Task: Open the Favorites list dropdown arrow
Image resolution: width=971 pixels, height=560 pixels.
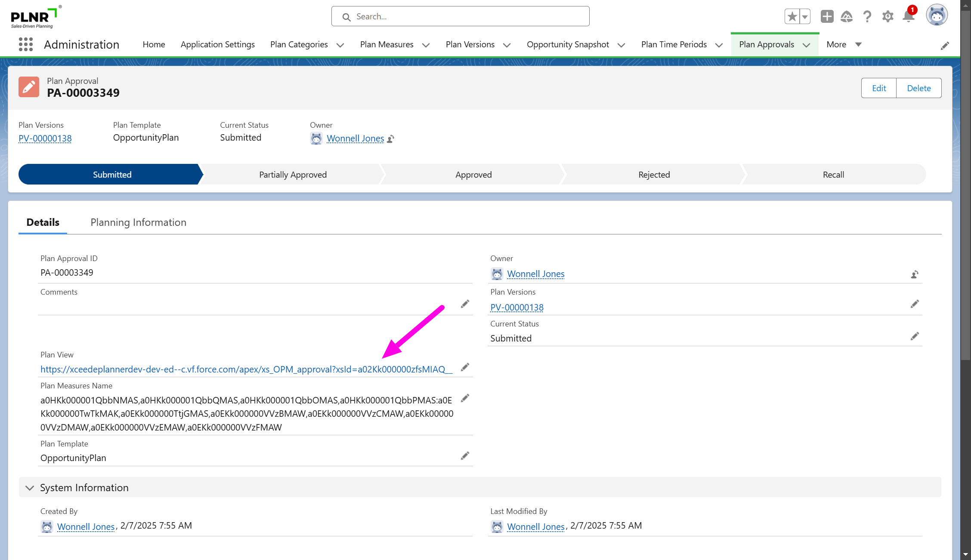Action: (804, 17)
